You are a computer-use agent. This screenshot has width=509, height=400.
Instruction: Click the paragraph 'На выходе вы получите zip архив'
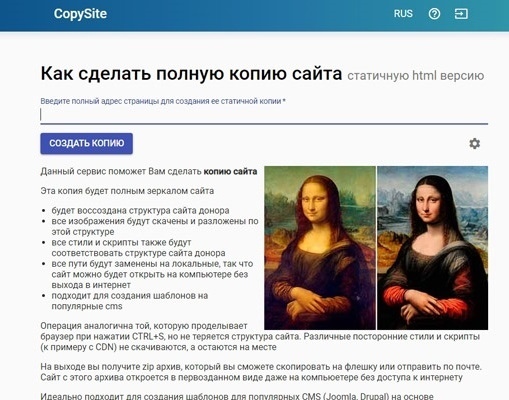261,372
